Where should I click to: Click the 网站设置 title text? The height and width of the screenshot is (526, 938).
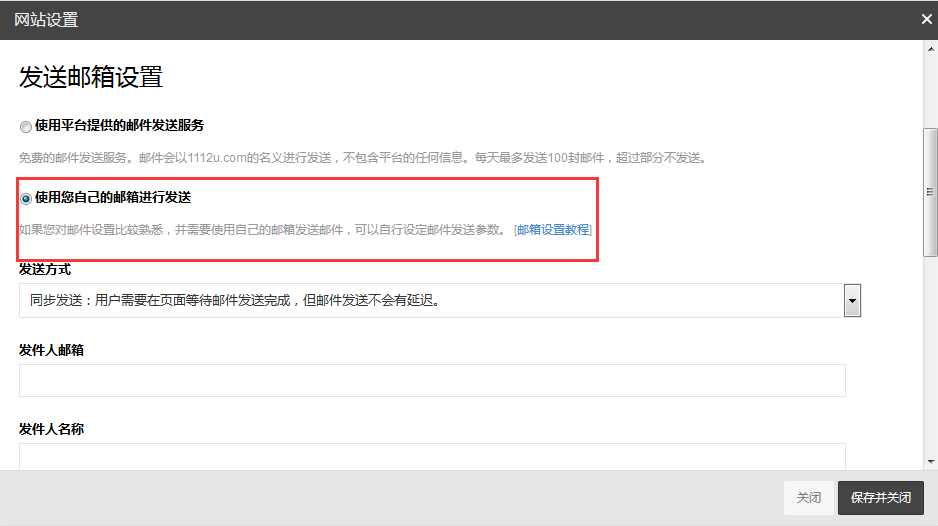tap(46, 20)
